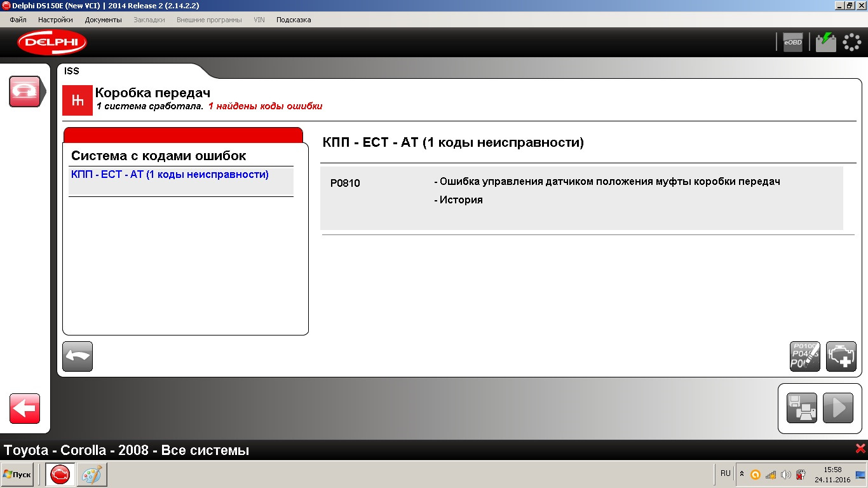Click the red back arrow button
The image size is (868, 488).
click(25, 409)
